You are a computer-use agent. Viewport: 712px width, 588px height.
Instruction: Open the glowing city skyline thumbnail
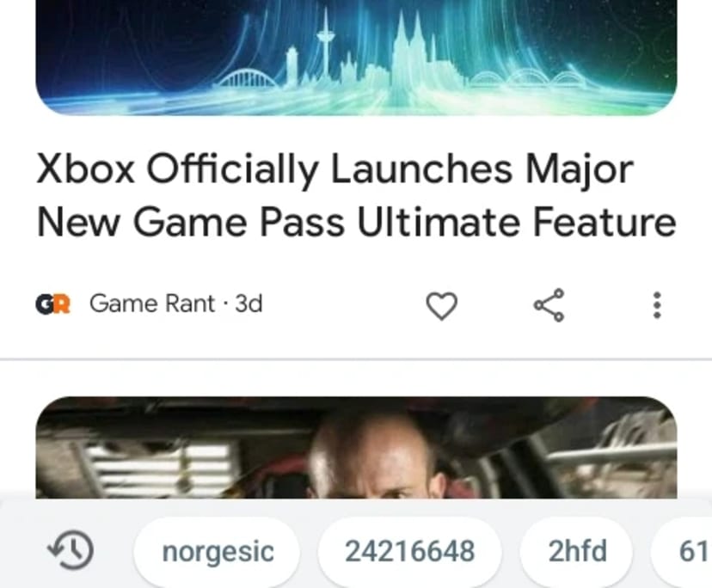pos(356,58)
